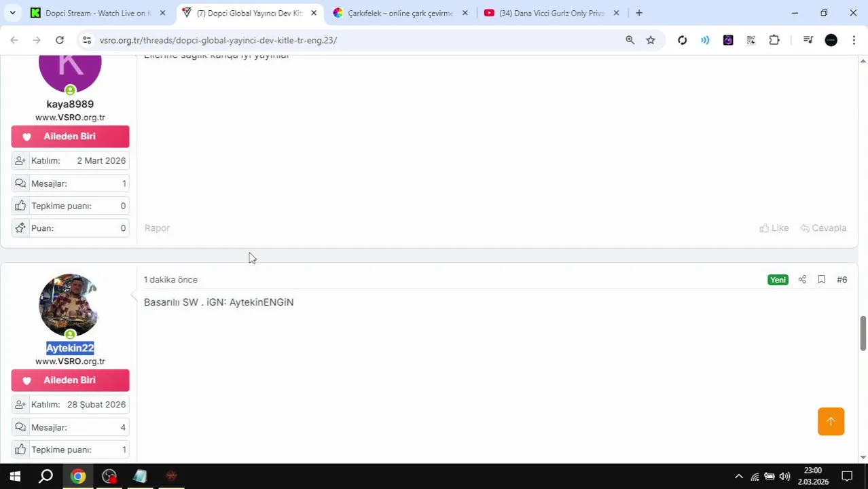
Task: Click the green Yeni badge on post #6
Action: (x=778, y=280)
